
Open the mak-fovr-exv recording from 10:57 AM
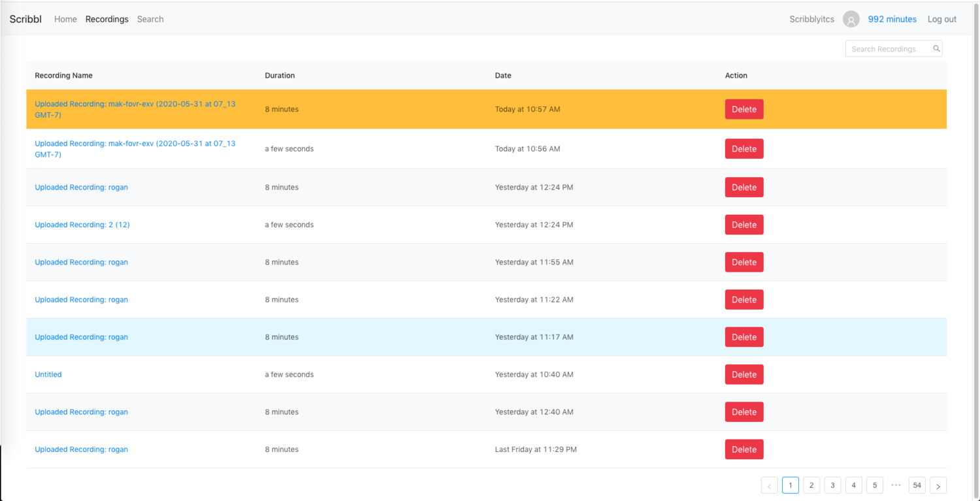135,109
